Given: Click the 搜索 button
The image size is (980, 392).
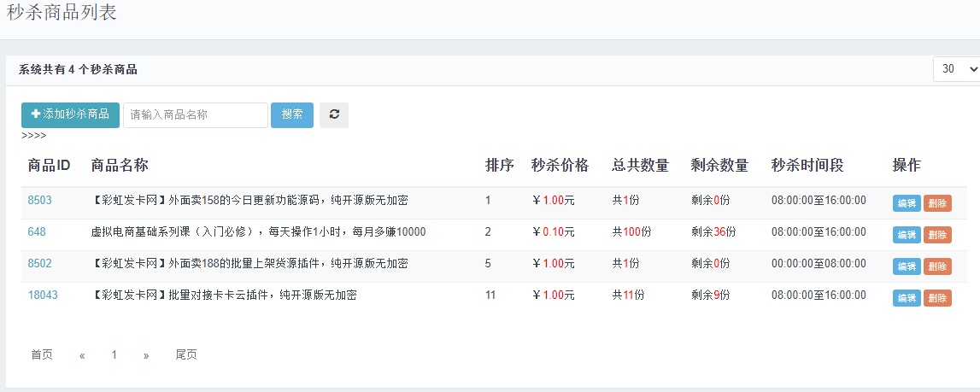Looking at the screenshot, I should click(x=292, y=115).
